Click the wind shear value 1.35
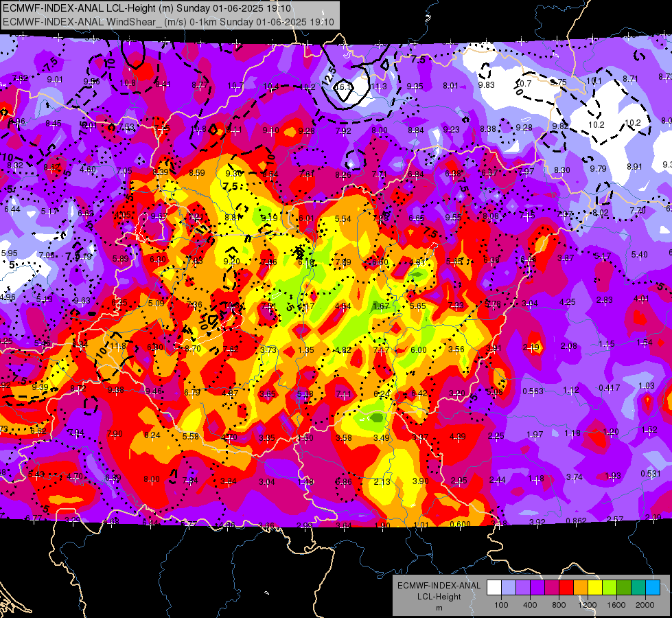The image size is (672, 618). [x=306, y=350]
